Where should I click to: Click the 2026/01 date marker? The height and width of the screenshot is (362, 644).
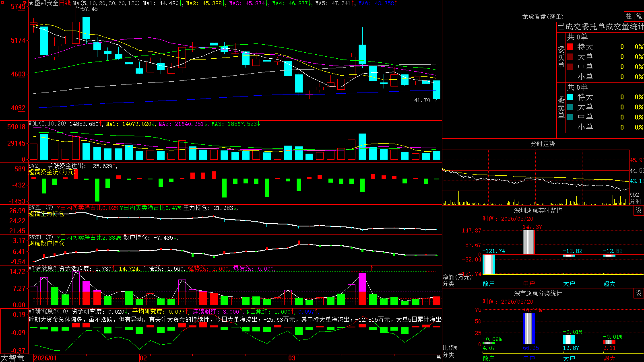point(45,358)
